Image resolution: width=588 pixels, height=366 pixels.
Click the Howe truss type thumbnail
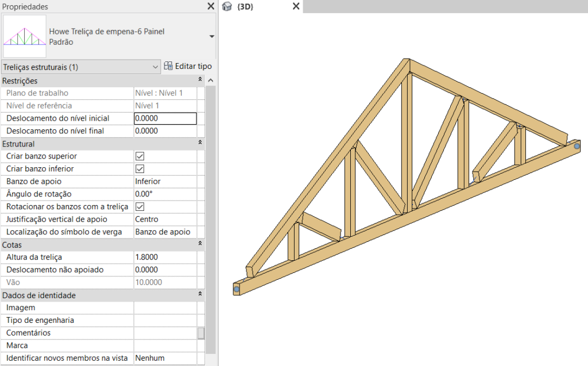[25, 36]
